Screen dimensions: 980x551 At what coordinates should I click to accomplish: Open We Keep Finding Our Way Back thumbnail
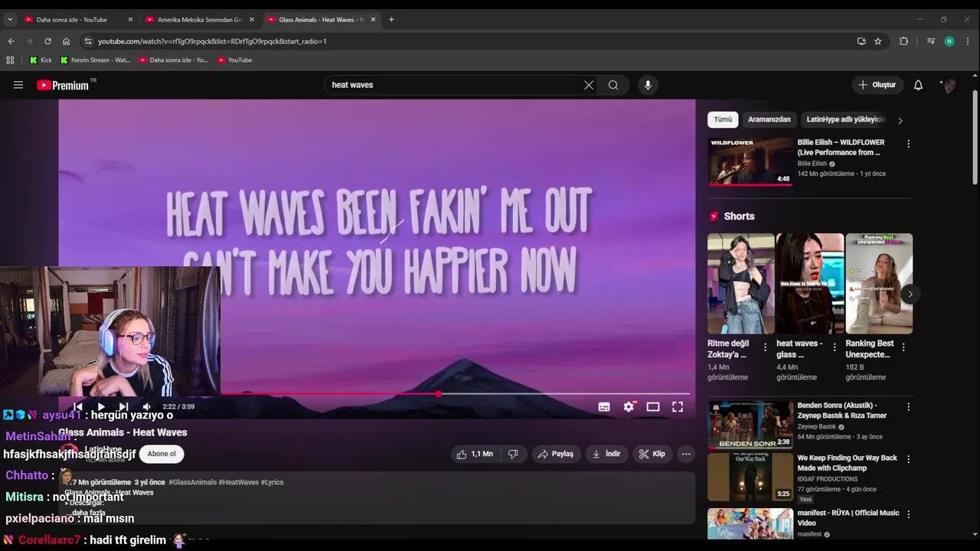(x=750, y=477)
